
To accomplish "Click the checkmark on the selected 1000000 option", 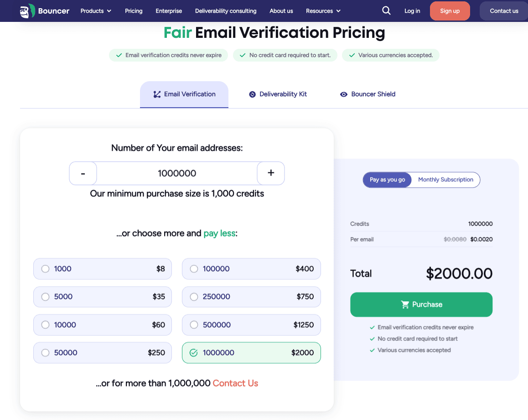I will pos(193,353).
